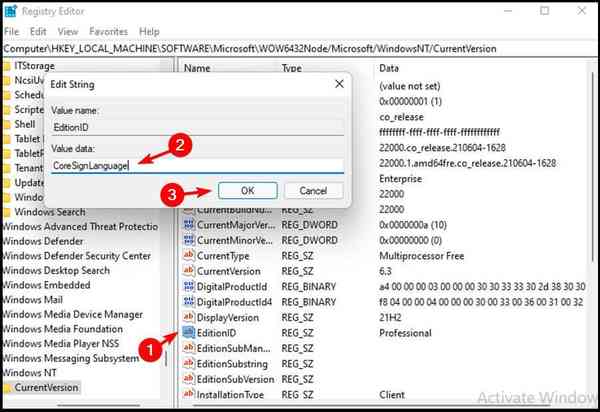The height and width of the screenshot is (412, 600).
Task: Click the Value name field showing EditionID
Action: click(197, 127)
